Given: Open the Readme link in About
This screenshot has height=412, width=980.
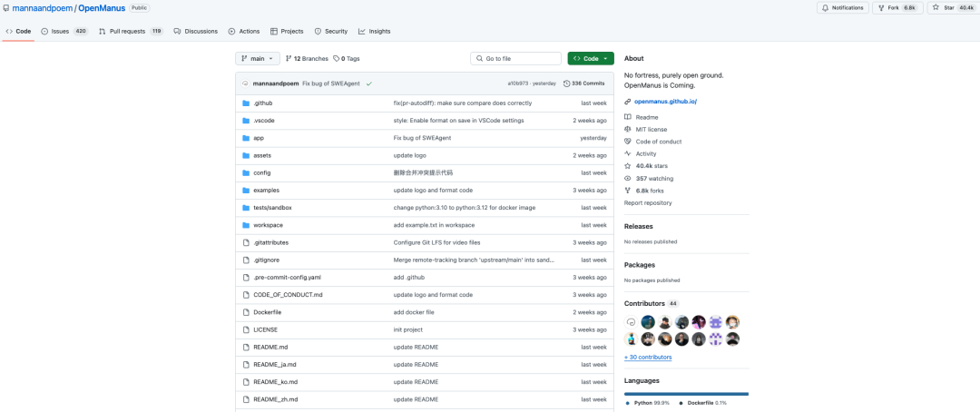Looking at the screenshot, I should [x=647, y=118].
